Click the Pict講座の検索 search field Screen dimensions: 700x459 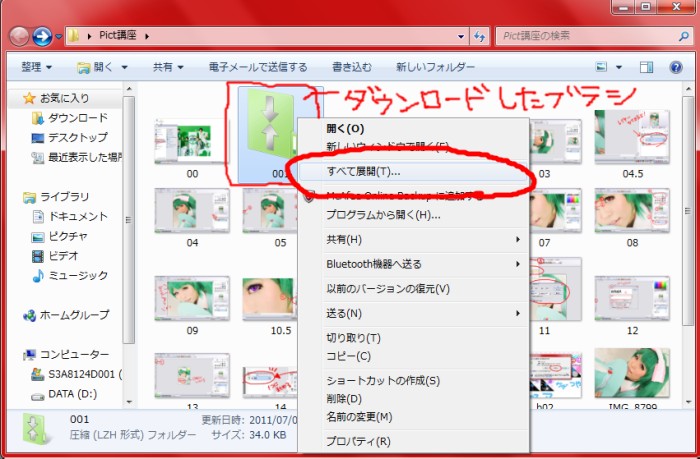(586, 36)
